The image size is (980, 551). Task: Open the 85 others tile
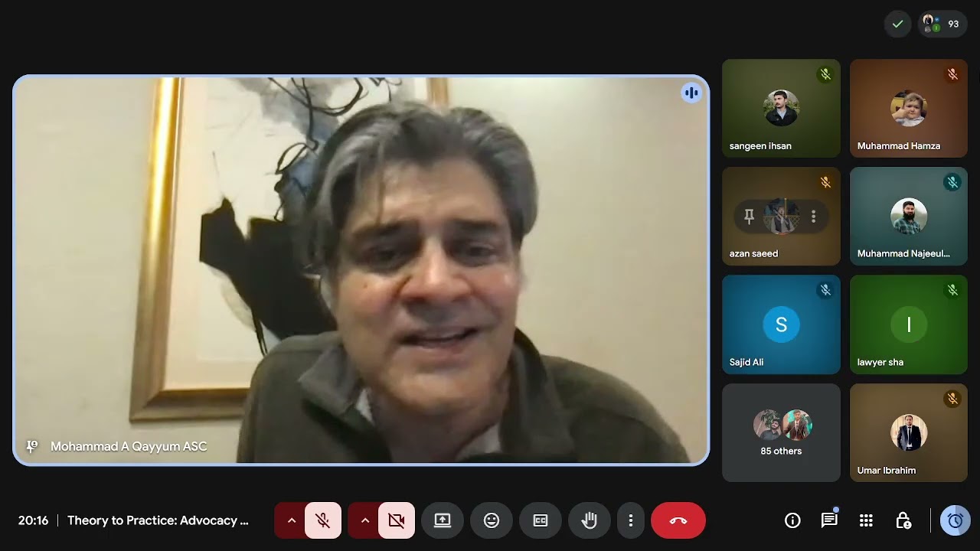781,433
